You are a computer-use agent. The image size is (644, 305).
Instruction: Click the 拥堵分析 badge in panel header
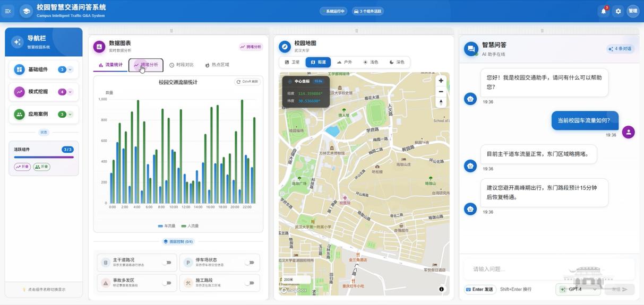pyautogui.click(x=251, y=47)
